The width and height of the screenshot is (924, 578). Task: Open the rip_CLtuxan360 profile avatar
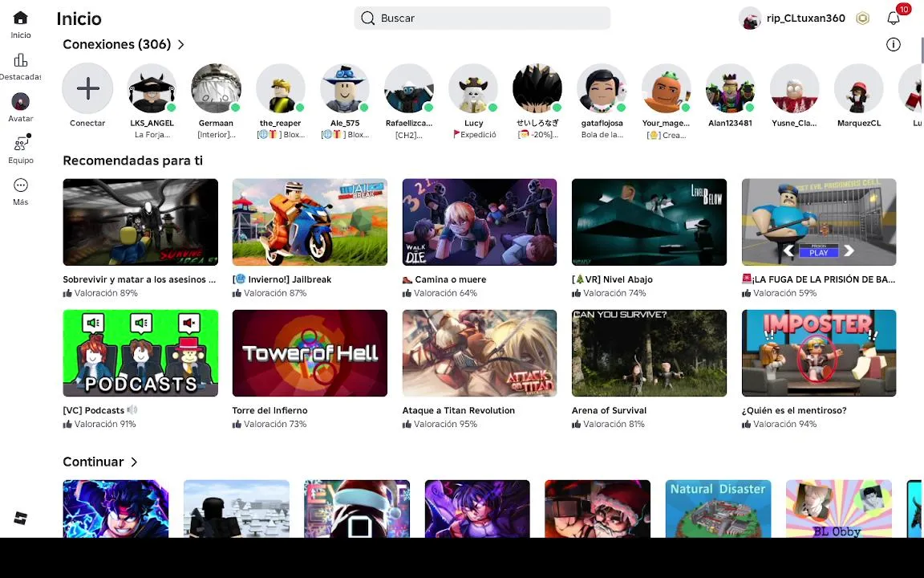[750, 18]
